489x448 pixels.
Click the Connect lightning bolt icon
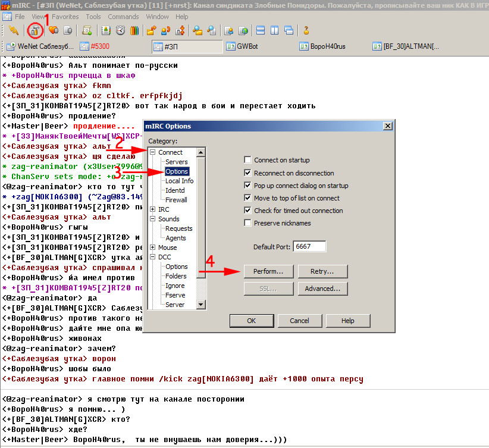pos(14,30)
